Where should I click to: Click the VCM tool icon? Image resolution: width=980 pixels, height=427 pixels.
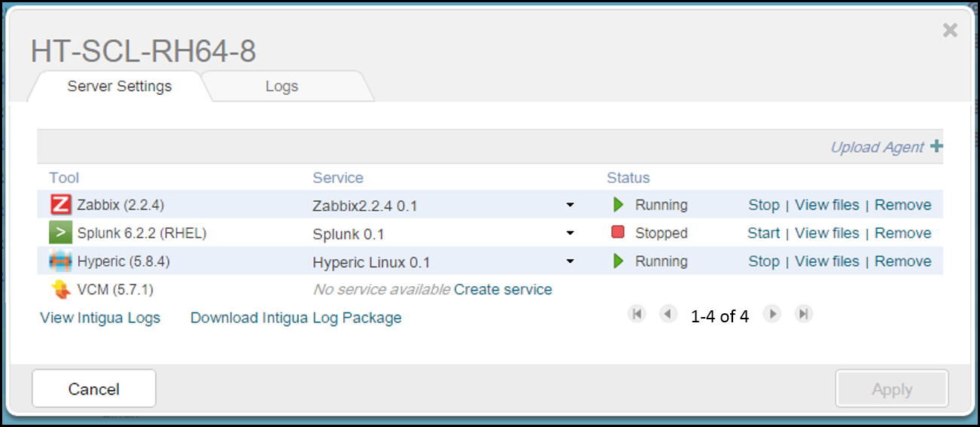tap(60, 289)
